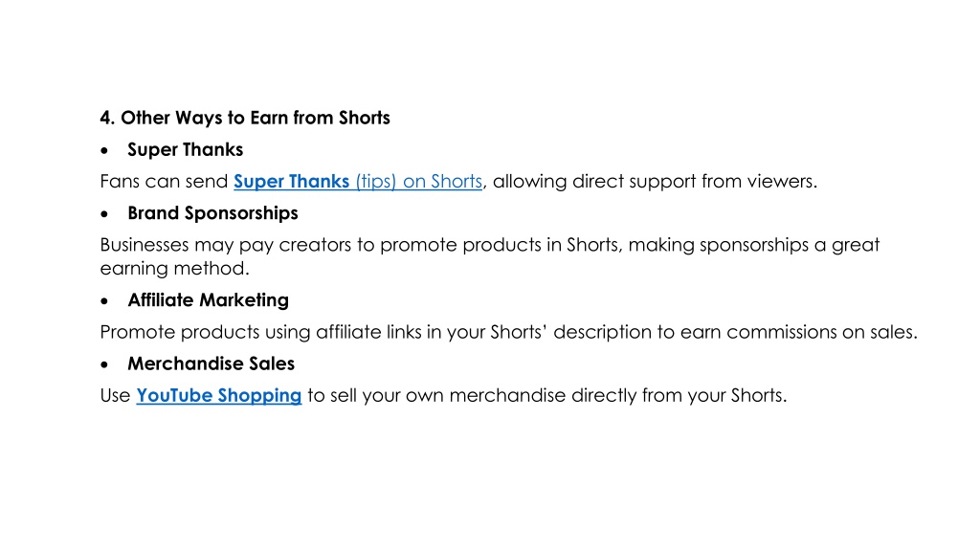This screenshot has width=980, height=551.
Task: Click the sentence starting 'Promote products using affiliate'
Action: tap(509, 332)
